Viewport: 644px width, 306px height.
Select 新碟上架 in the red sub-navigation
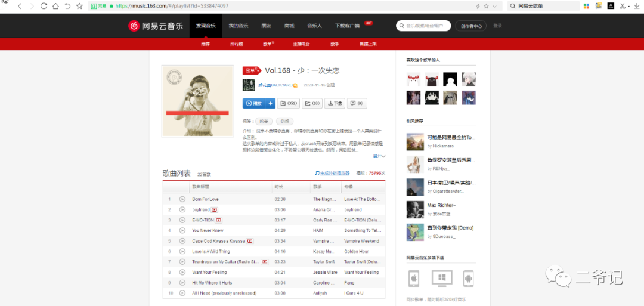368,44
